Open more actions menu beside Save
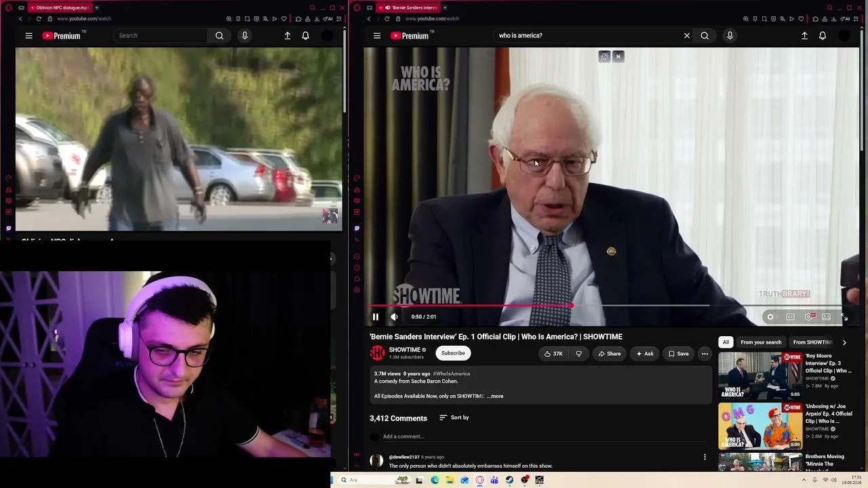This screenshot has height=488, width=868. [x=705, y=353]
